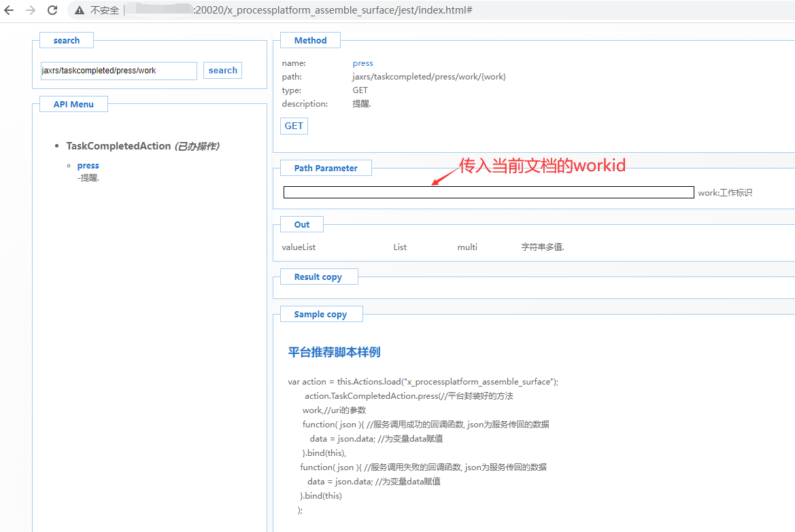The width and height of the screenshot is (795, 532).
Task: Click the API Menu panel title
Action: point(73,105)
